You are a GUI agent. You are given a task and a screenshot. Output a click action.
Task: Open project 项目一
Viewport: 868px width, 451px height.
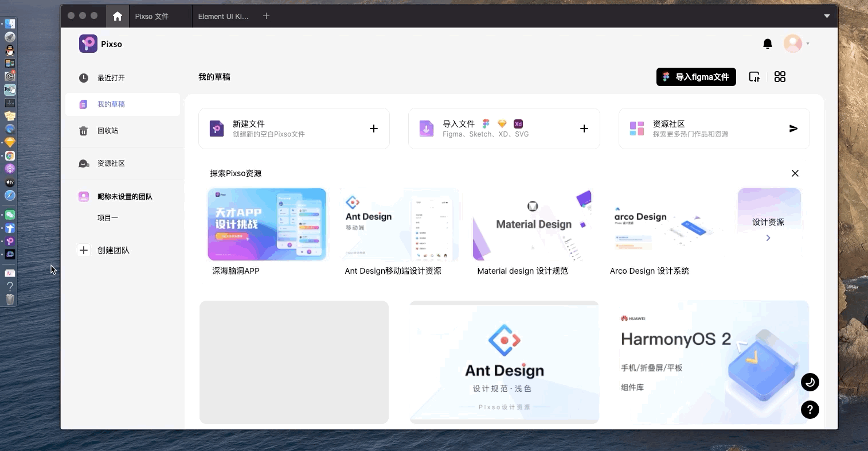[108, 218]
